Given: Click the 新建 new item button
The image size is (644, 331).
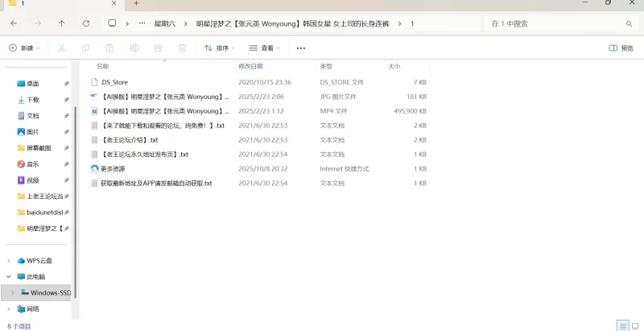Looking at the screenshot, I should [x=24, y=48].
